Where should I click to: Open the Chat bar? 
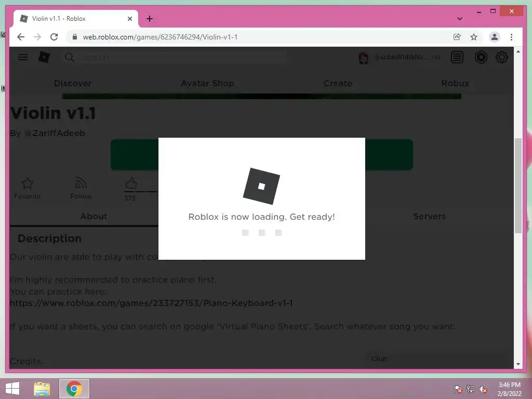click(435, 360)
